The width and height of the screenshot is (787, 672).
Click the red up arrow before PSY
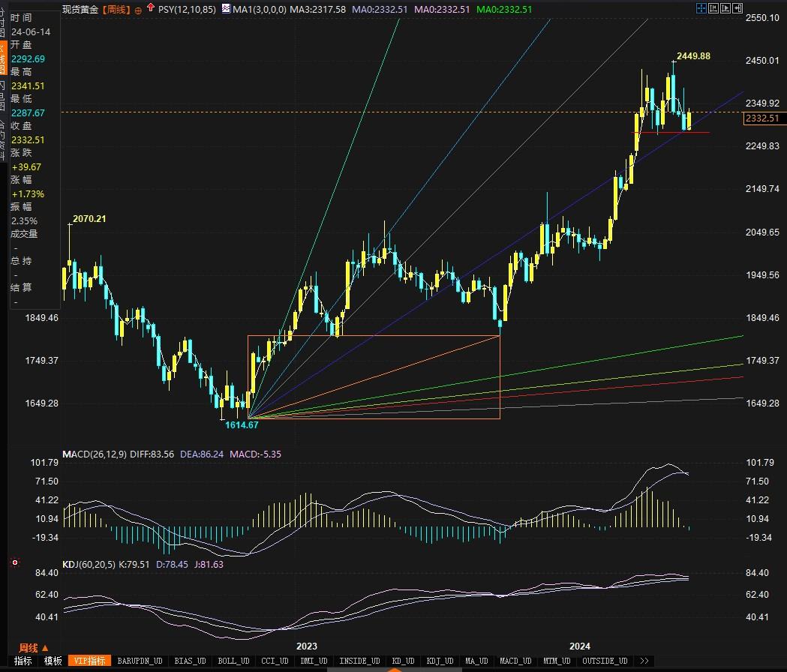click(152, 9)
